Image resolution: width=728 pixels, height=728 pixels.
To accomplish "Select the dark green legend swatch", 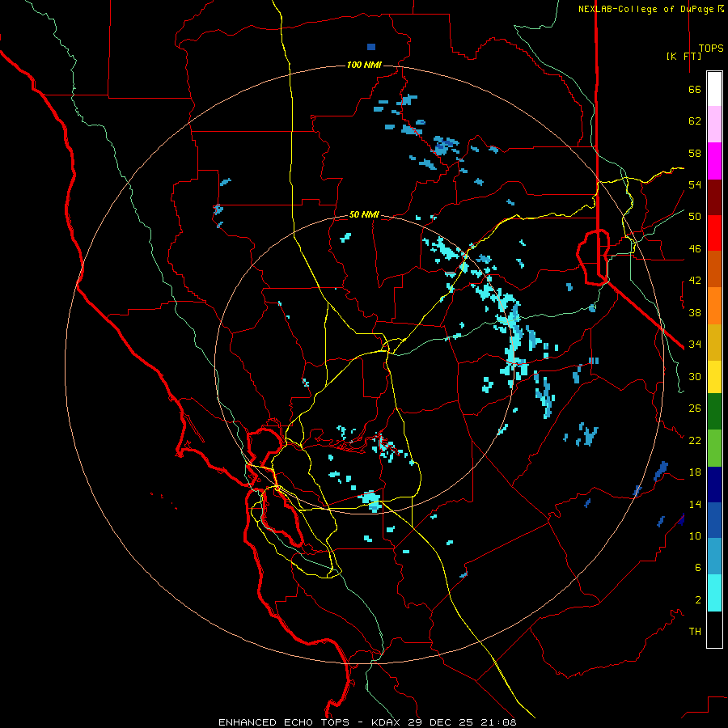I will 714,412.
